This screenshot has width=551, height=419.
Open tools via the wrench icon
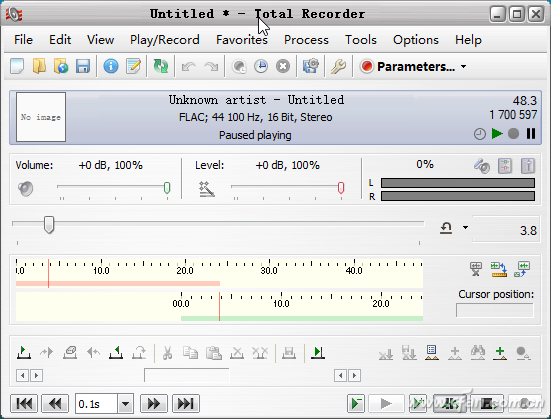pos(338,66)
